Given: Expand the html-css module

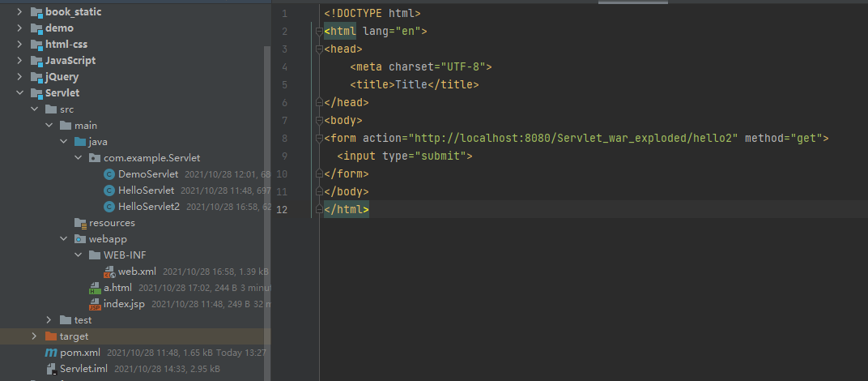Looking at the screenshot, I should coord(20,45).
